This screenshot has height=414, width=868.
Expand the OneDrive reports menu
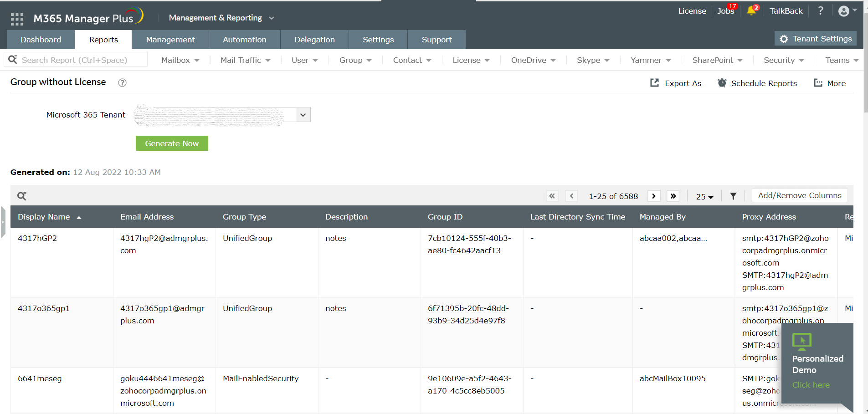coord(534,60)
